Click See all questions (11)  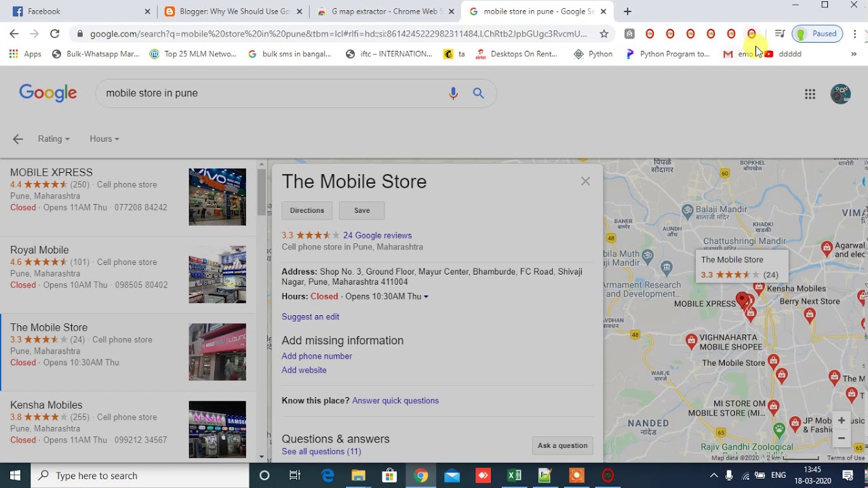321,452
